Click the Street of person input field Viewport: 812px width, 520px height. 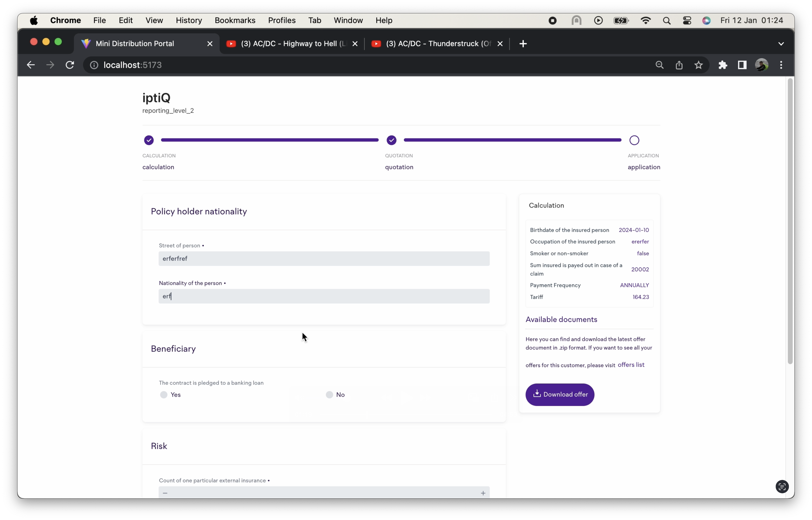[324, 259]
